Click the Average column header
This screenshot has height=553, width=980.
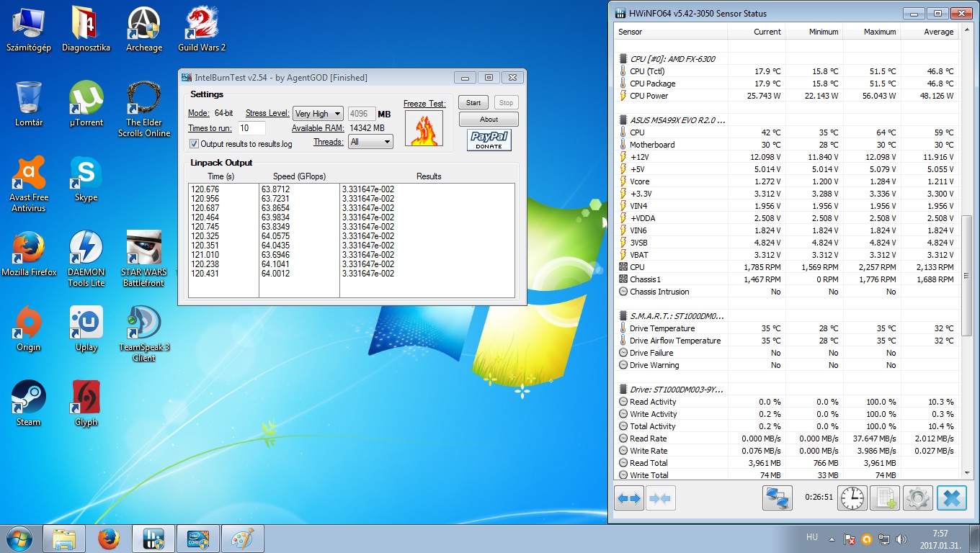(x=930, y=32)
